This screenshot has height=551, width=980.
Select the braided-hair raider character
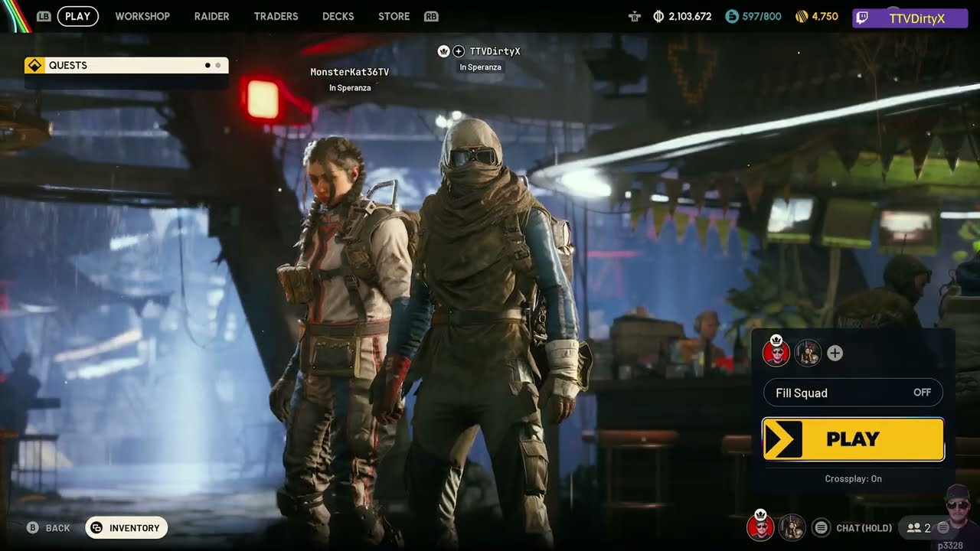[x=341, y=337]
